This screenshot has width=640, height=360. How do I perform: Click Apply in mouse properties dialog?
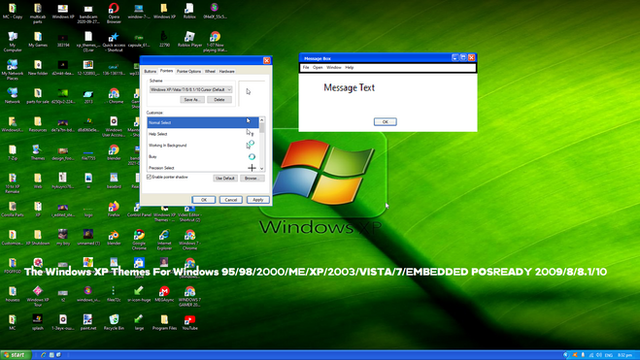(x=258, y=200)
